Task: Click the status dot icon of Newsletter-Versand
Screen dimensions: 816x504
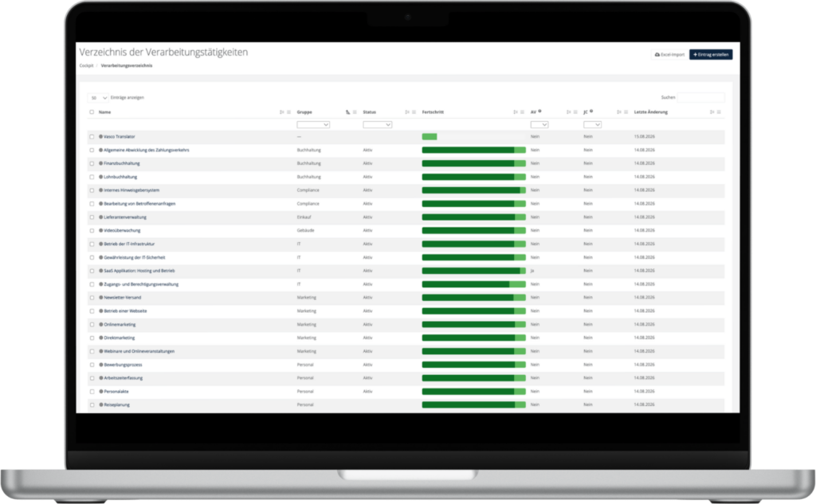Action: (x=101, y=298)
